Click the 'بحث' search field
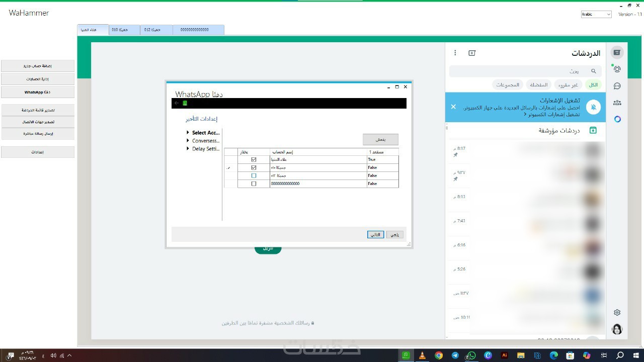Image resolution: width=644 pixels, height=362 pixels. click(523, 71)
